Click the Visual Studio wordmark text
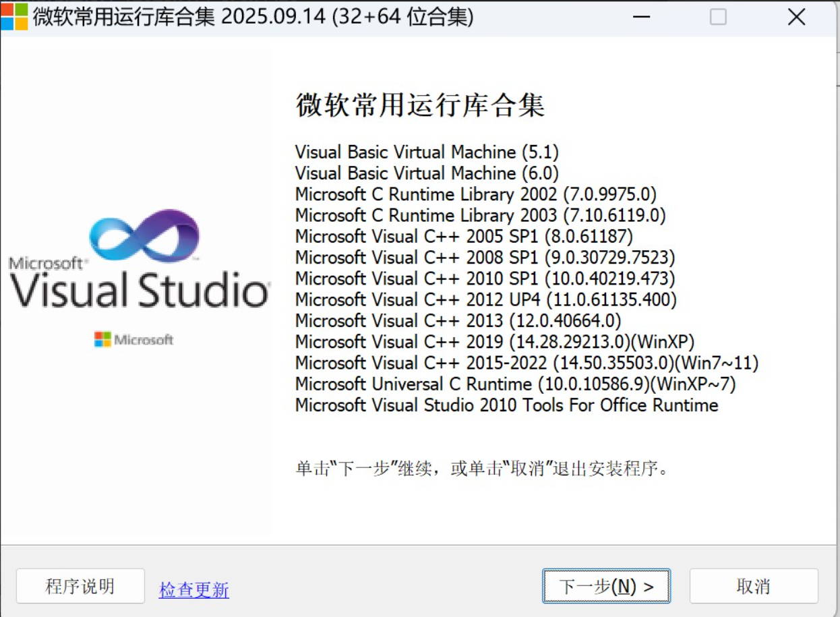 pyautogui.click(x=140, y=291)
